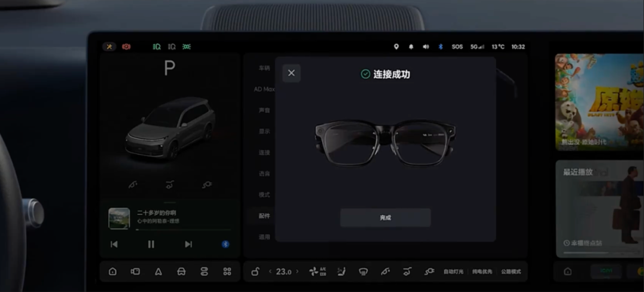Viewport: 644px width, 292px height.
Task: Tap the 10:32 clock
Action: pyautogui.click(x=518, y=47)
